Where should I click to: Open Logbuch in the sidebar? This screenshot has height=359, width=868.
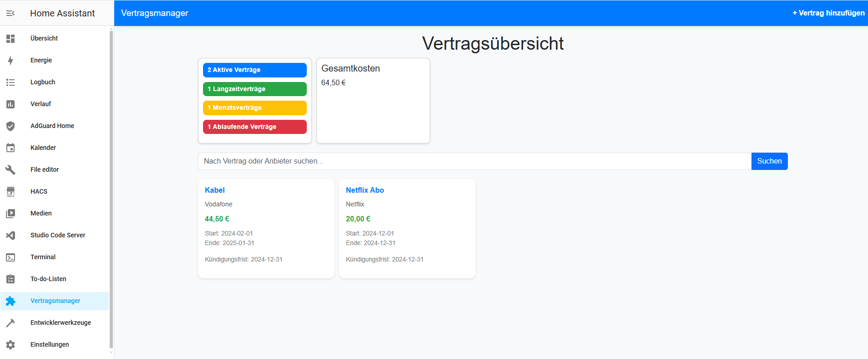click(x=55, y=82)
